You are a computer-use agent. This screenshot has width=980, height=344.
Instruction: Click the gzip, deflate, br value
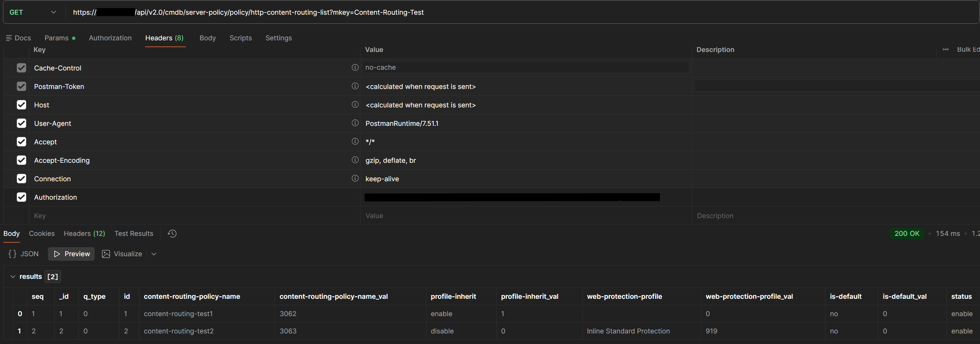390,161
